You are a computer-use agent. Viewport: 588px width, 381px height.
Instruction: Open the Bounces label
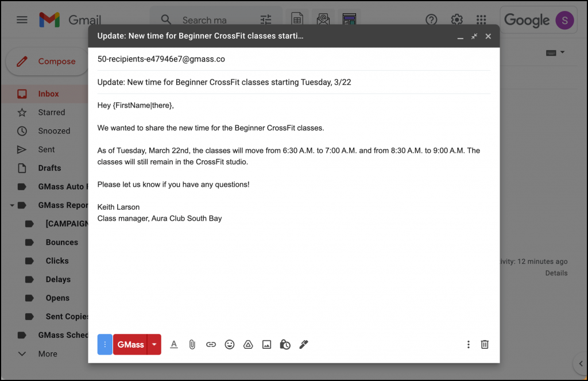tap(62, 242)
